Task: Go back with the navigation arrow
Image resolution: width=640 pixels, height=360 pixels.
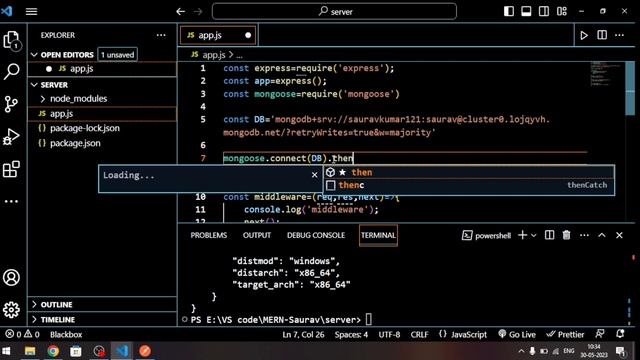Action: coord(180,11)
